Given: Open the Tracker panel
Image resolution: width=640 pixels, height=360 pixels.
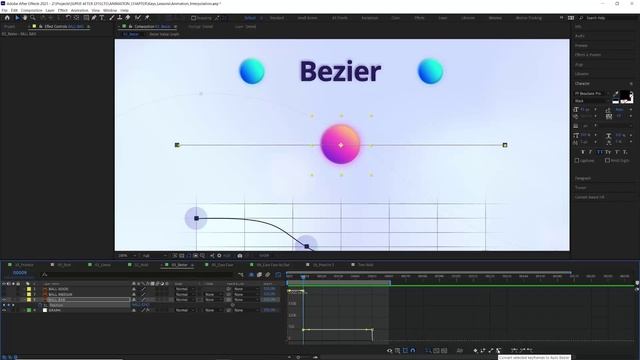Looking at the screenshot, I should [580, 188].
